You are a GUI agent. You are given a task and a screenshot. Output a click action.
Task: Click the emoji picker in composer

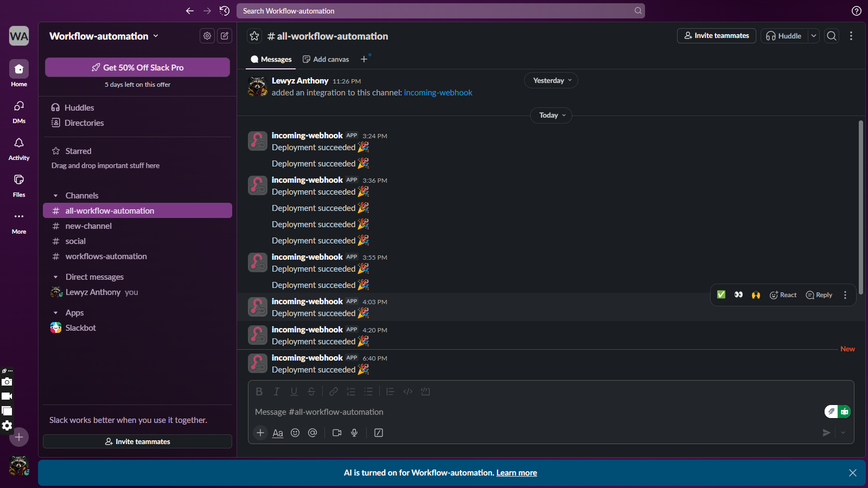coord(295,433)
